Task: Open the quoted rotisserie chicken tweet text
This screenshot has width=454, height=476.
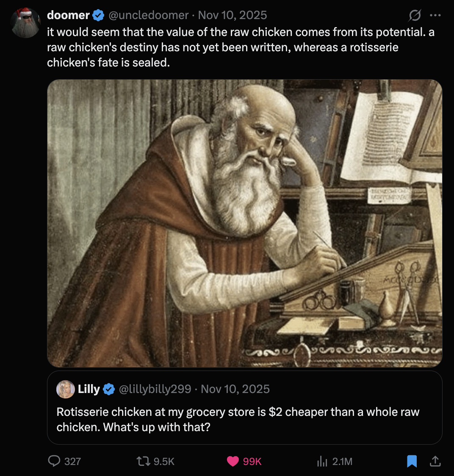Action: [238, 419]
